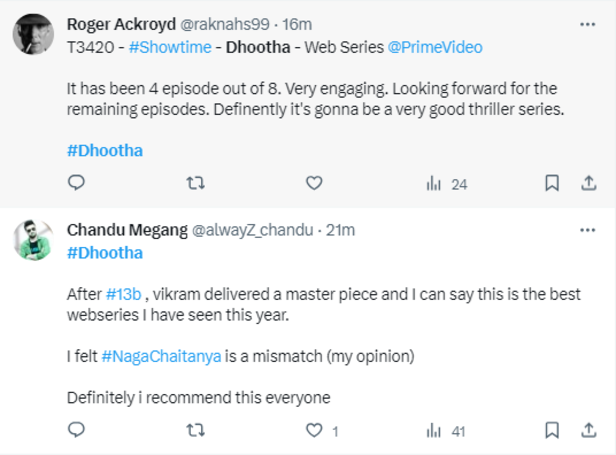
Task: Bookmark Roger Ackroyd's tweet
Action: [x=551, y=183]
